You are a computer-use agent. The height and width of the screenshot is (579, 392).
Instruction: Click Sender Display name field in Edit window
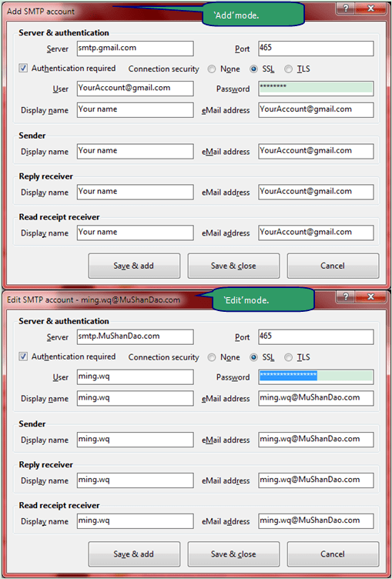pos(136,440)
